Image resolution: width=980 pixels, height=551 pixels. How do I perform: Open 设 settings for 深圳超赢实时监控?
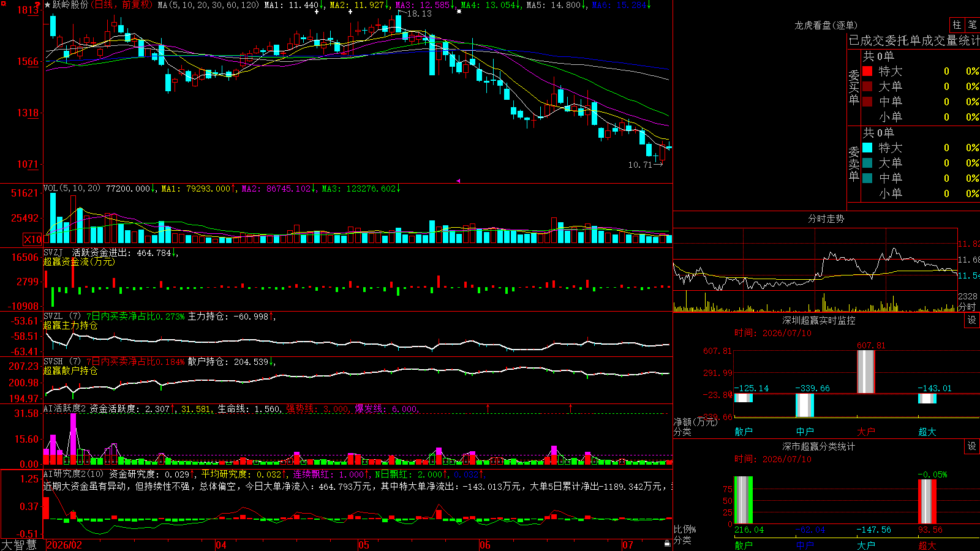point(972,320)
